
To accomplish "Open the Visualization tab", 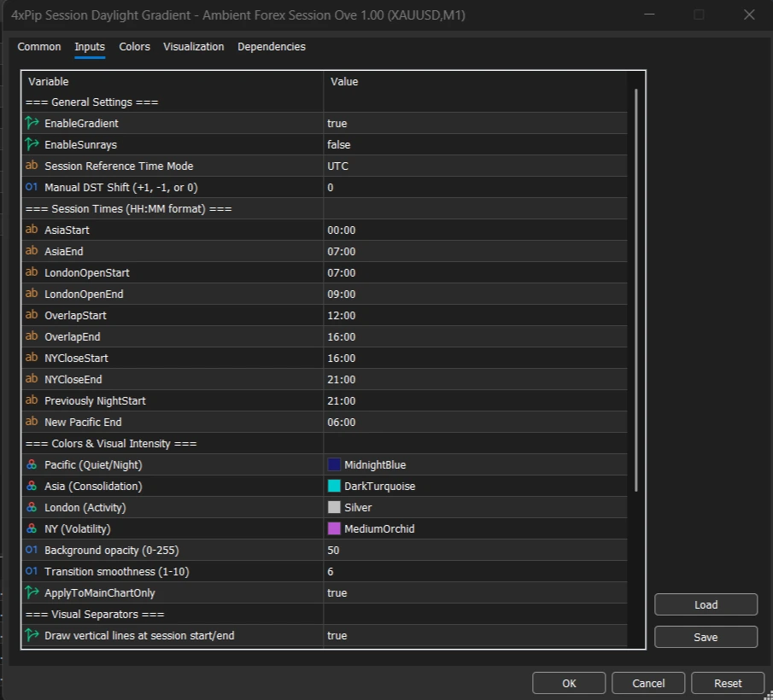I will pos(193,47).
